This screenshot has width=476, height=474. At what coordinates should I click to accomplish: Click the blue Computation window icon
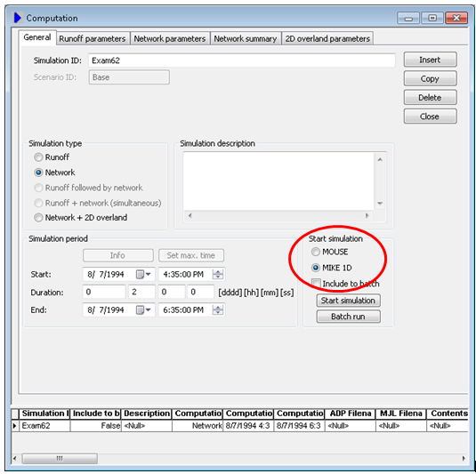(18, 18)
